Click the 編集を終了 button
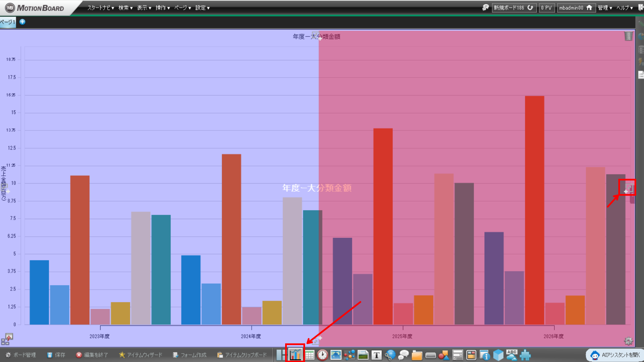Image resolution: width=644 pixels, height=362 pixels. (x=92, y=355)
